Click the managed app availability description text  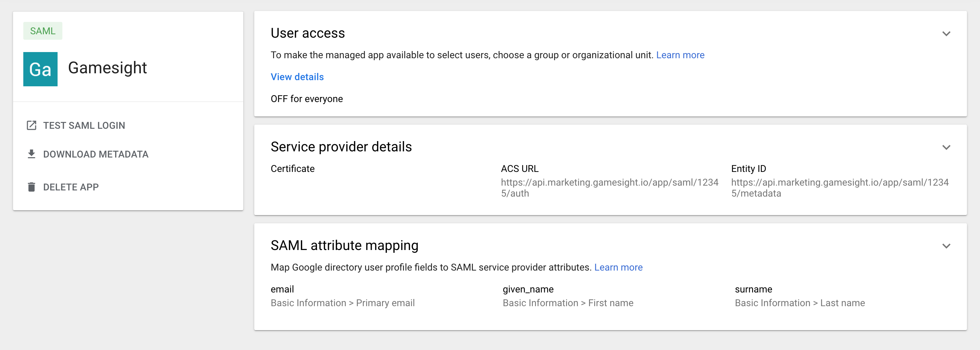(462, 55)
